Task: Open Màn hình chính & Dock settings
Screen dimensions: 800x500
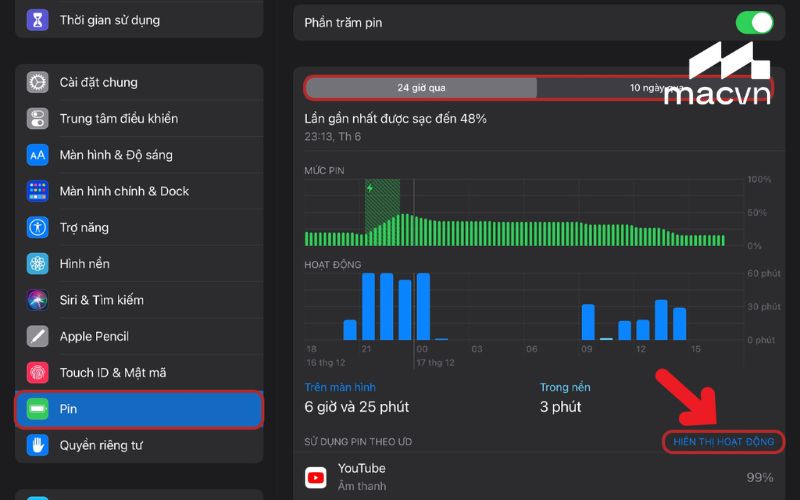Action: click(x=139, y=191)
